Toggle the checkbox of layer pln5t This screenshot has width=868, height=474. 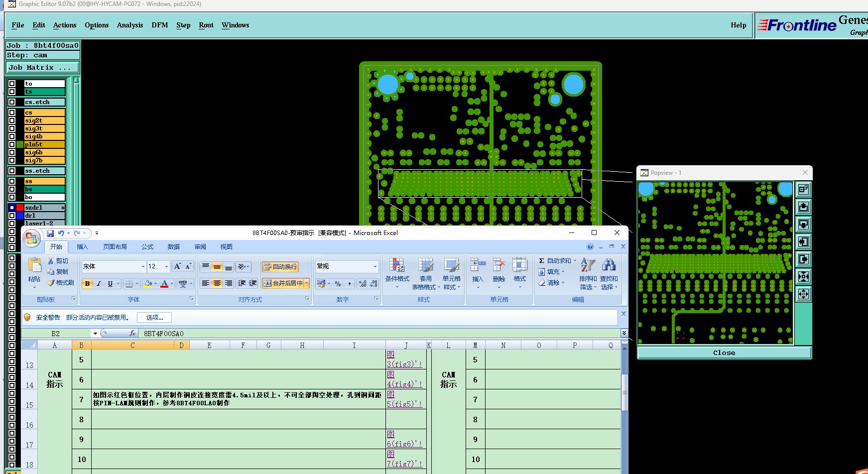pyautogui.click(x=12, y=144)
